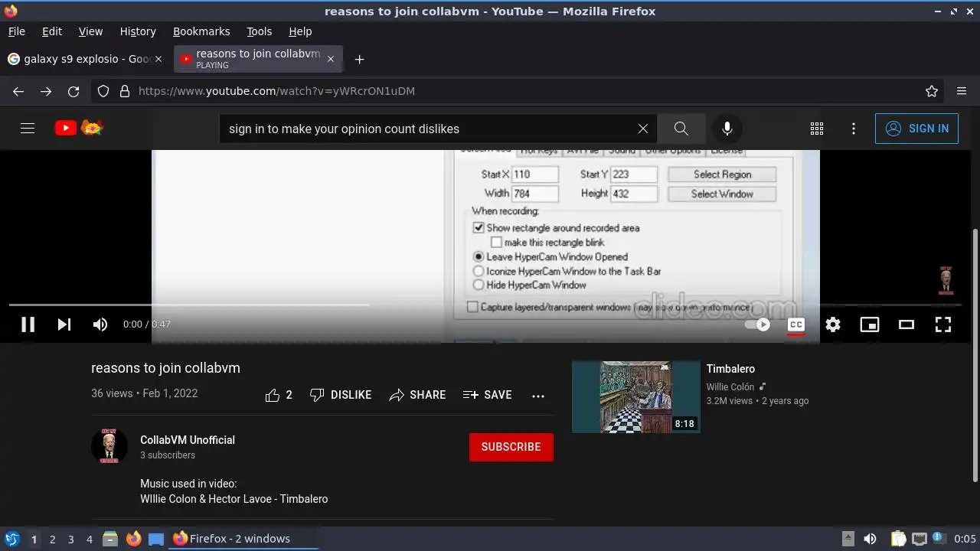Click the SIGN IN button
Viewport: 980px width, 551px height.
(916, 129)
